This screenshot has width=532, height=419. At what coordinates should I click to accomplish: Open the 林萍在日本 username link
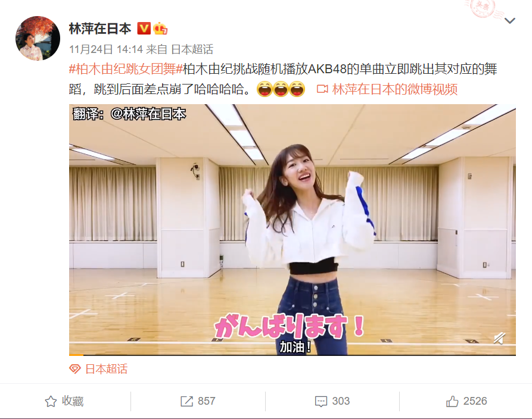[99, 29]
